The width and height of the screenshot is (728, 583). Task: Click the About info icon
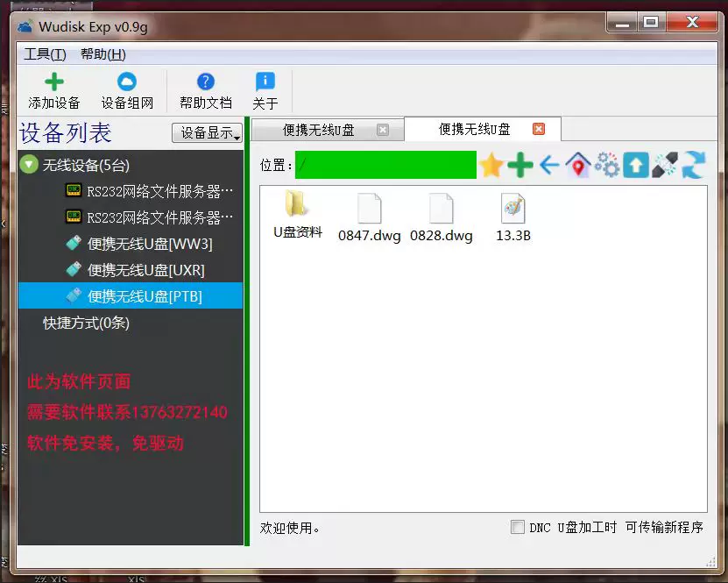pos(265,82)
